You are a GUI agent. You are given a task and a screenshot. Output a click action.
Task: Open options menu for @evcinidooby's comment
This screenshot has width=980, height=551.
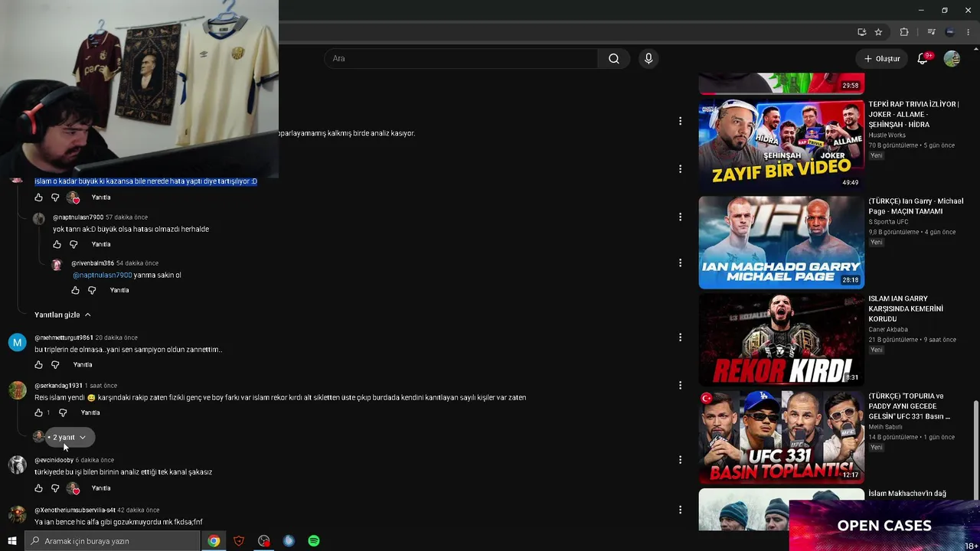click(680, 460)
